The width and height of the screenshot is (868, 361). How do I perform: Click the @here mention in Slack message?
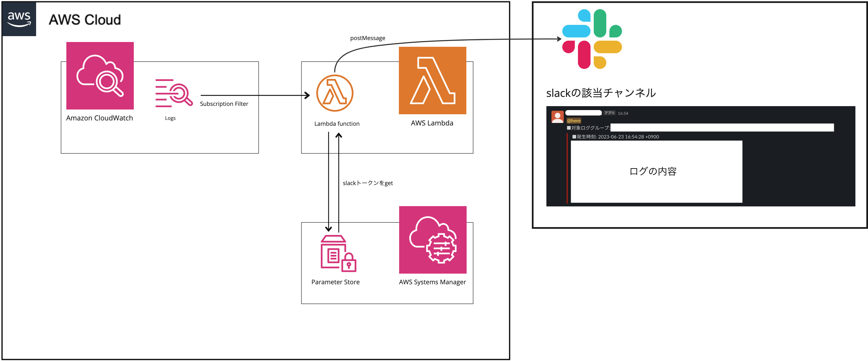574,121
